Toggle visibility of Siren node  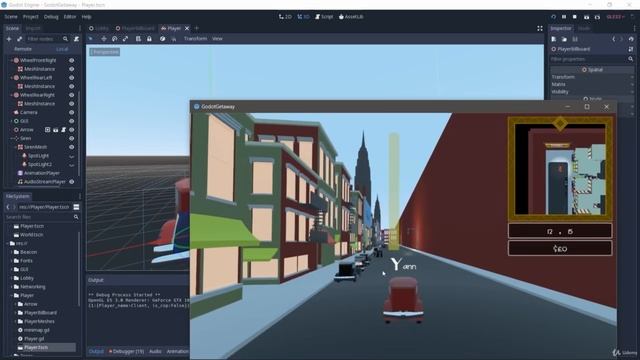pyautogui.click(x=71, y=138)
